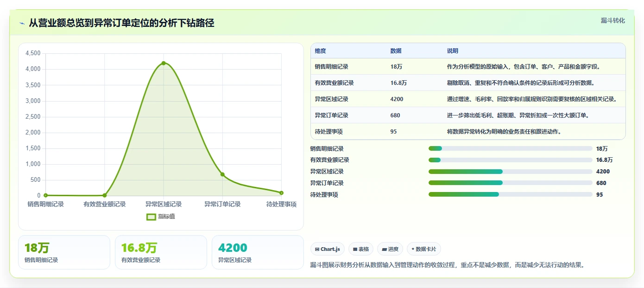Image resolution: width=644 pixels, height=288 pixels.
Task: Click the progress bar for 异常订单记录 (680)
Action: 511,183
